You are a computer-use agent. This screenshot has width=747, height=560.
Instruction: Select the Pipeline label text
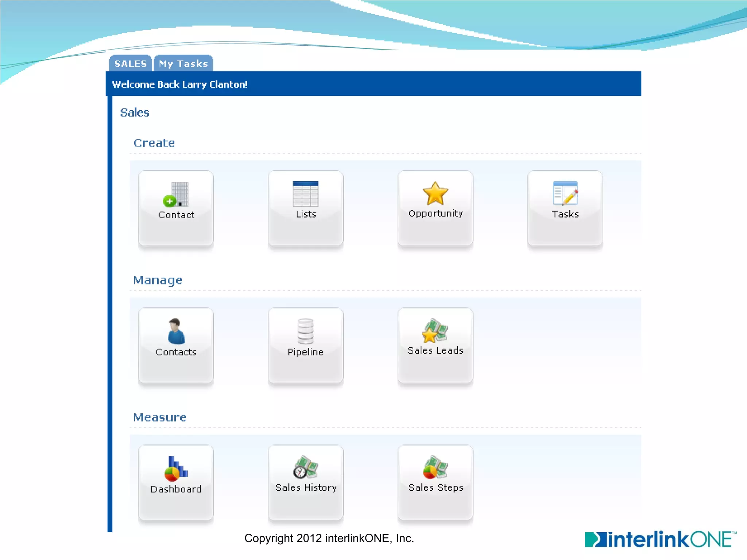click(x=306, y=352)
